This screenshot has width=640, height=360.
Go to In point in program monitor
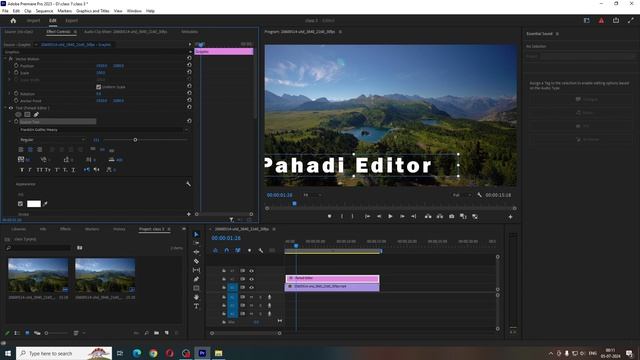point(367,216)
